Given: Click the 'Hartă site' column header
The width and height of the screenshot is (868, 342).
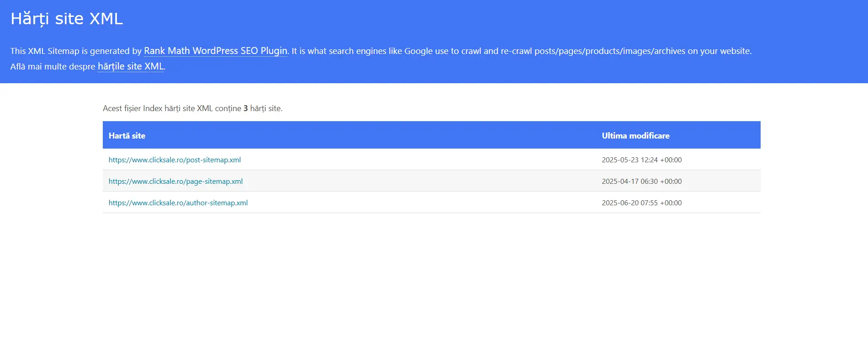Looking at the screenshot, I should point(127,136).
